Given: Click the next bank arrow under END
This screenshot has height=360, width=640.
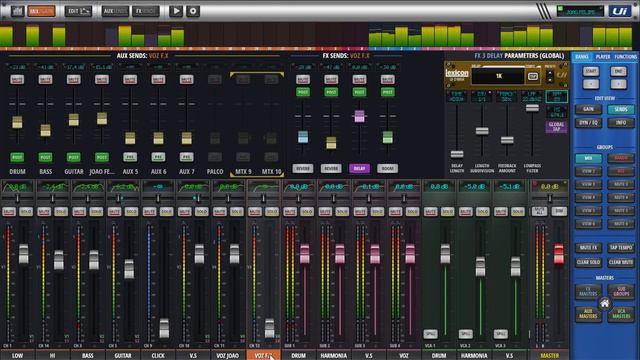Looking at the screenshot, I should click(x=618, y=84).
